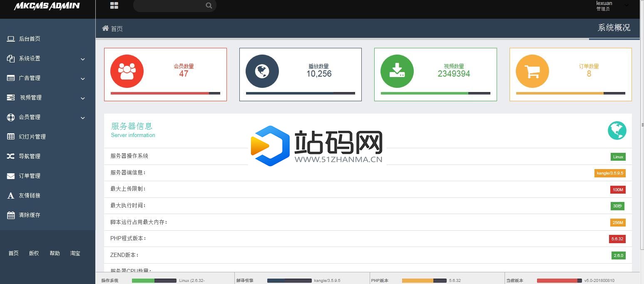The height and width of the screenshot is (284, 644).
Task: Click the MKCMS ADMIN logo
Action: (47, 6)
